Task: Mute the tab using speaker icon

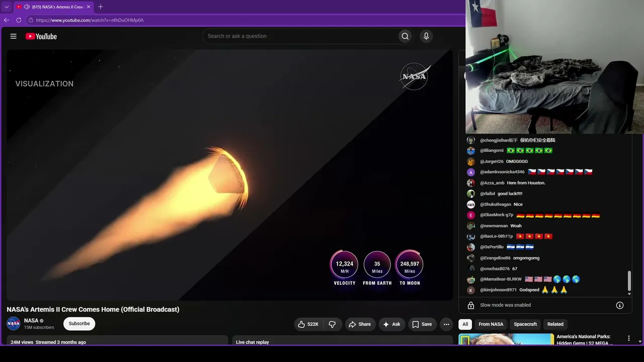Action: click(27, 7)
